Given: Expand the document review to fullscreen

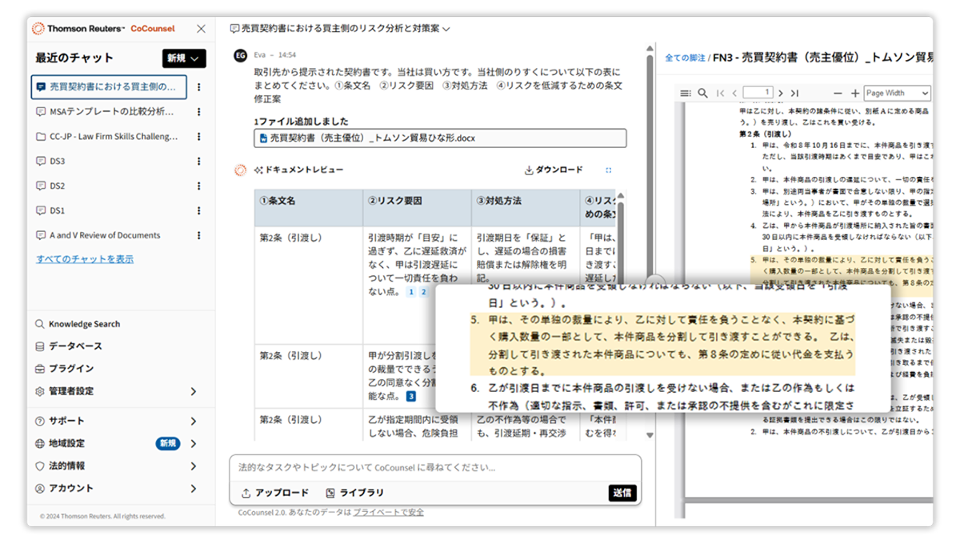Looking at the screenshot, I should [x=609, y=170].
